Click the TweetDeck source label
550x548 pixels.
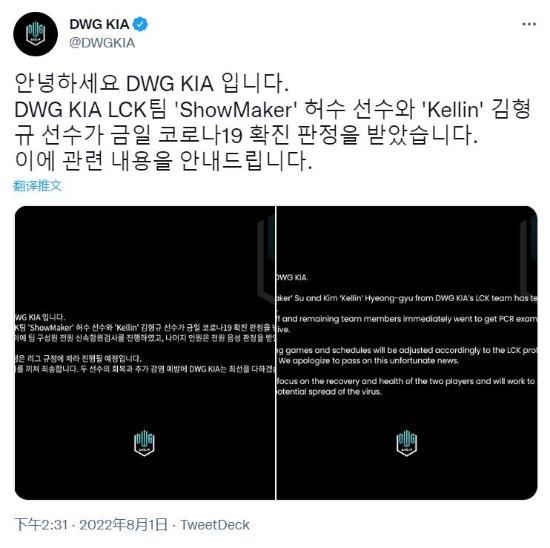point(215,525)
